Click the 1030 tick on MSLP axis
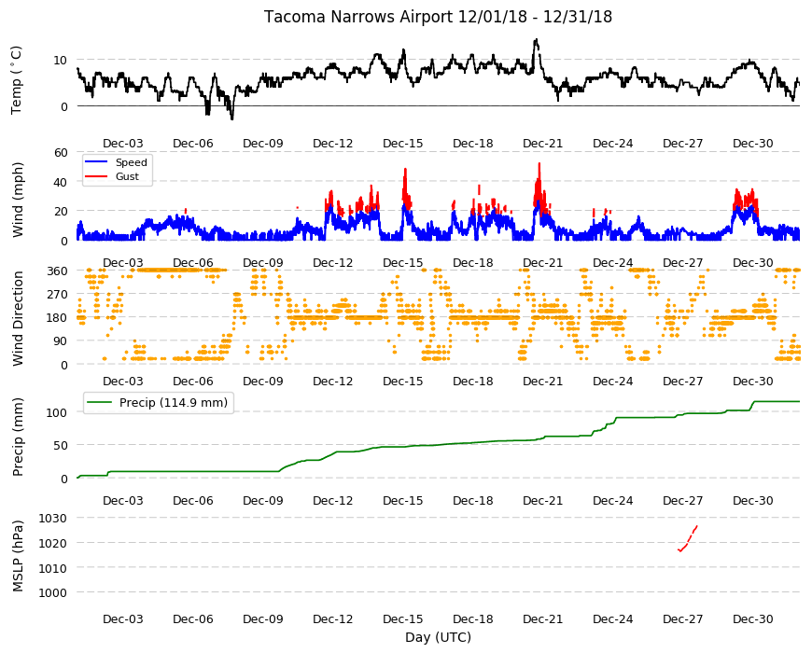812x653 pixels. click(53, 518)
